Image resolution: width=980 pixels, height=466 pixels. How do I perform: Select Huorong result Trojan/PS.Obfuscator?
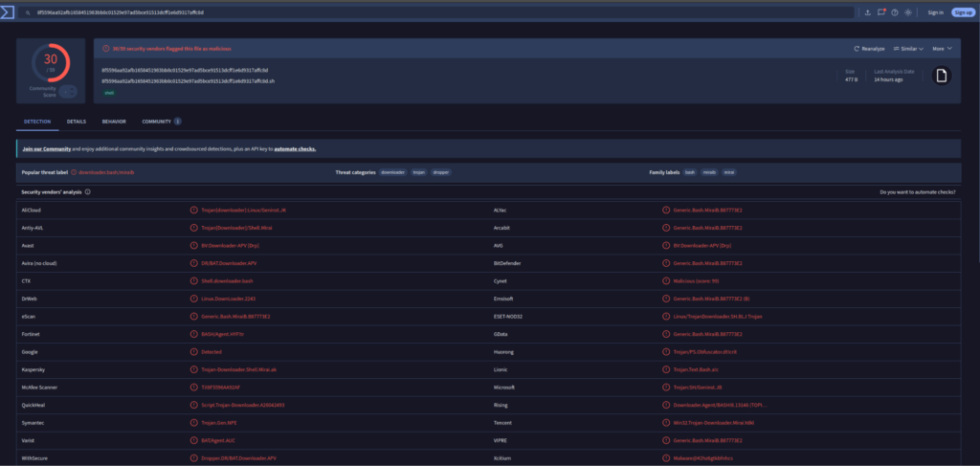point(705,352)
